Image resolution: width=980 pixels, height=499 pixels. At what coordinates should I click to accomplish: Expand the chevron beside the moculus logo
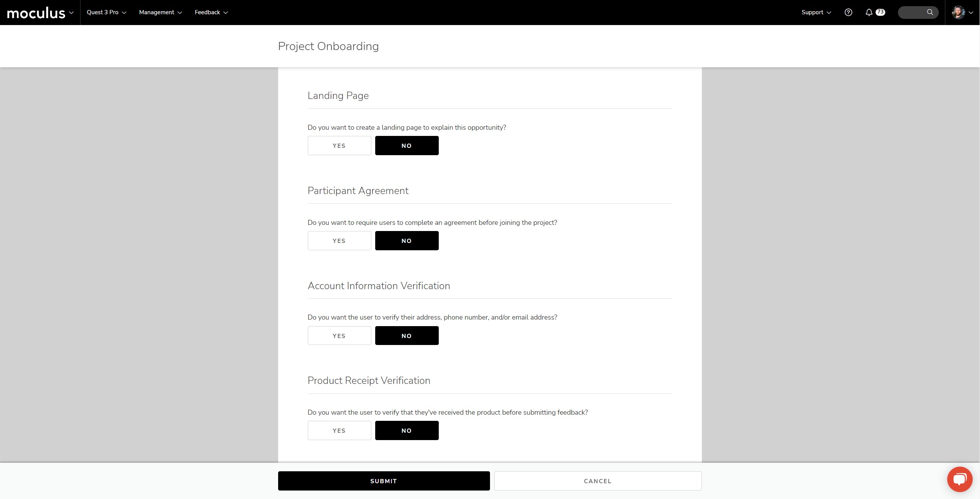[71, 13]
